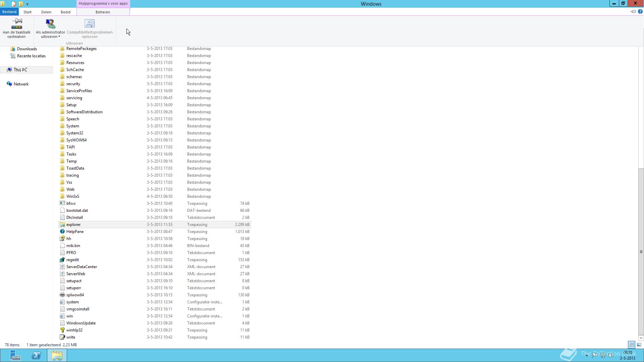Click the properties quick access icon
644x362 pixels.
13,4
